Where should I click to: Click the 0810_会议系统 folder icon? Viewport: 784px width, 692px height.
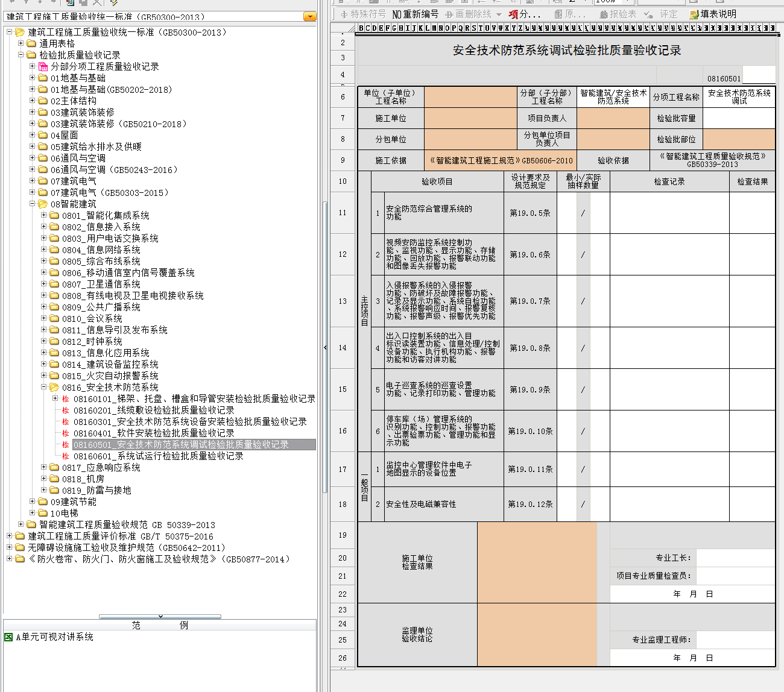pos(54,318)
